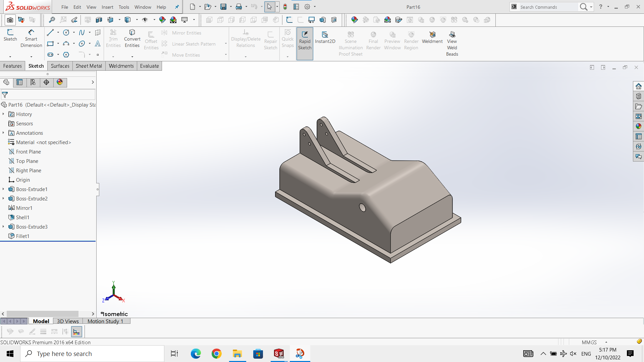This screenshot has width=644, height=362.
Task: Open the PropertyManager tab
Action: [x=19, y=82]
